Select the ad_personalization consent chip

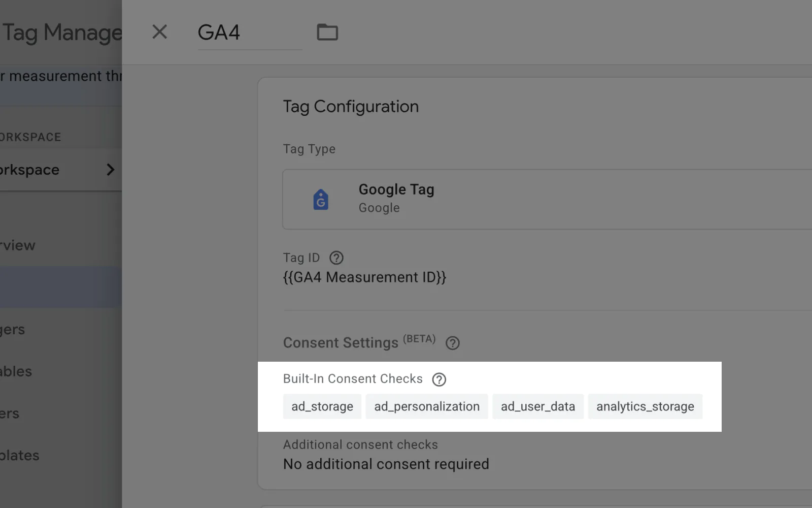(x=427, y=406)
